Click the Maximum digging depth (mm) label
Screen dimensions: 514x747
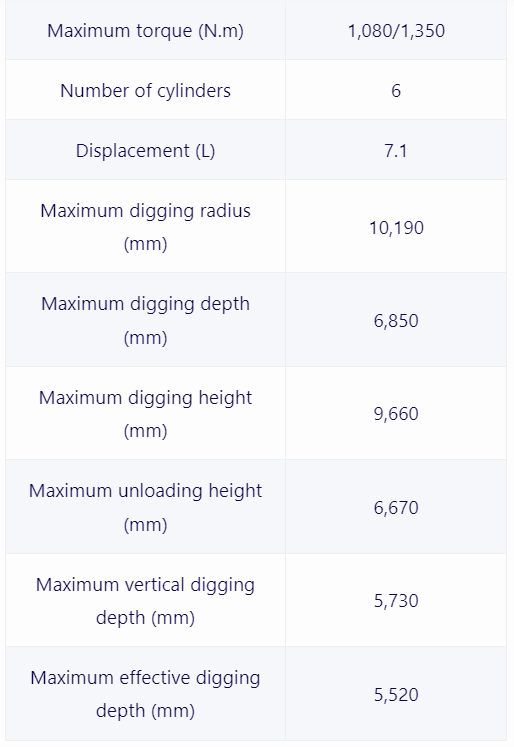click(145, 320)
